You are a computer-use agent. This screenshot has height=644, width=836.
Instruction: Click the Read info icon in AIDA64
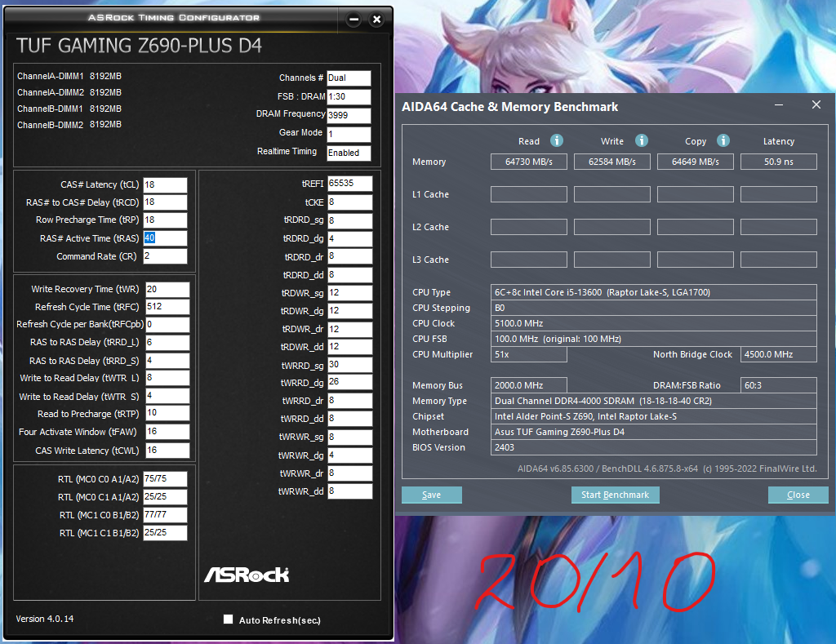pyautogui.click(x=557, y=140)
